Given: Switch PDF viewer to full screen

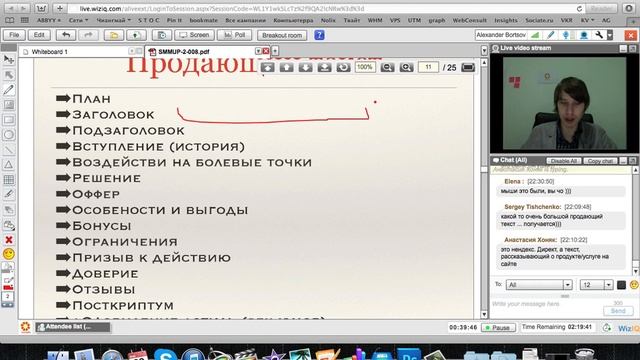Looking at the screenshot, I should click(x=468, y=67).
